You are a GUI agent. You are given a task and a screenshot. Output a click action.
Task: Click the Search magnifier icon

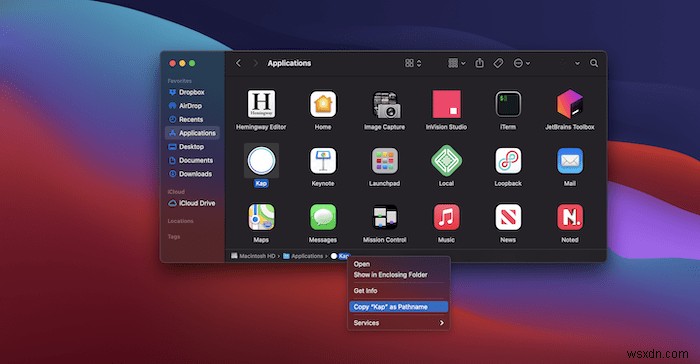(x=594, y=63)
